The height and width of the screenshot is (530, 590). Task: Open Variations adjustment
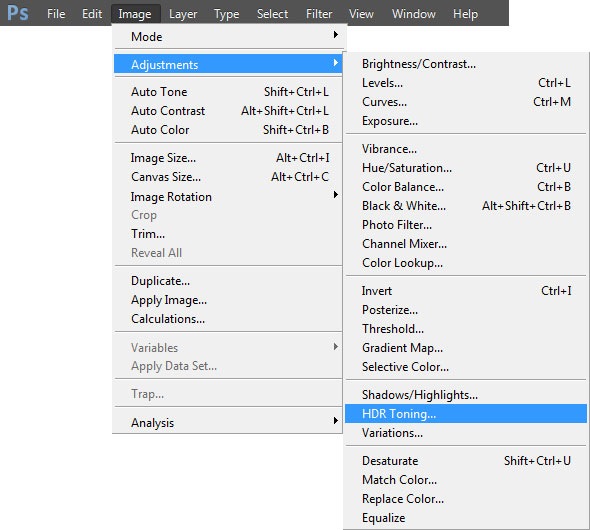pyautogui.click(x=466, y=433)
